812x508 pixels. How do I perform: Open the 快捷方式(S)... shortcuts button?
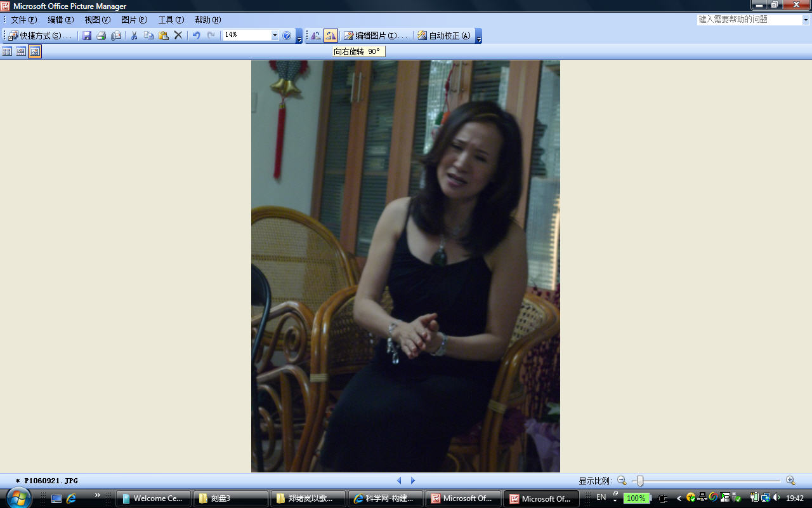point(40,36)
